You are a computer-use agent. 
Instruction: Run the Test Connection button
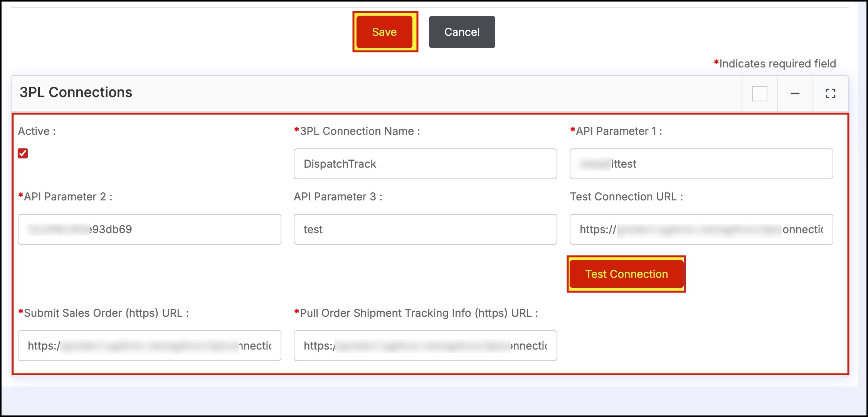626,274
